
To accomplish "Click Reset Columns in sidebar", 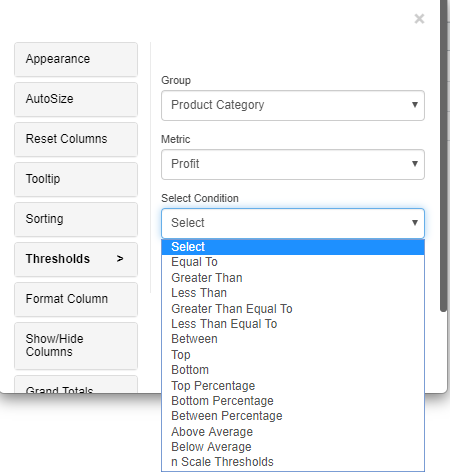I will [x=76, y=139].
